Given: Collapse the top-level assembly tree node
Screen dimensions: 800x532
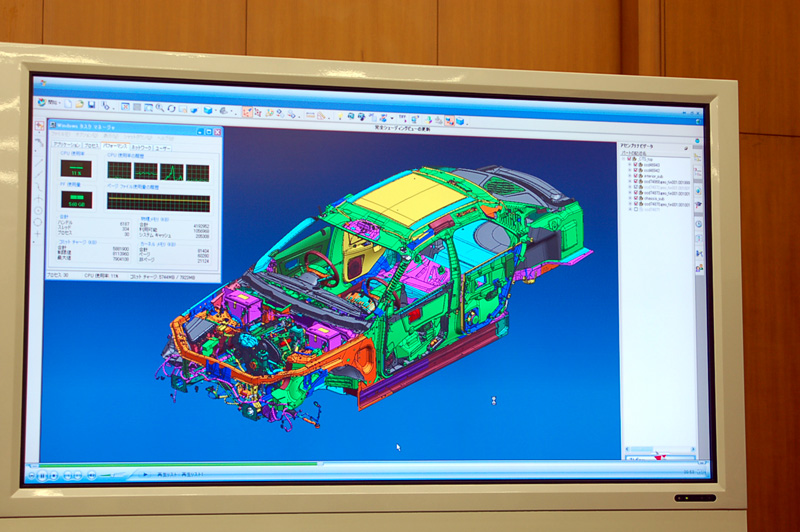Looking at the screenshot, I should coord(623,158).
